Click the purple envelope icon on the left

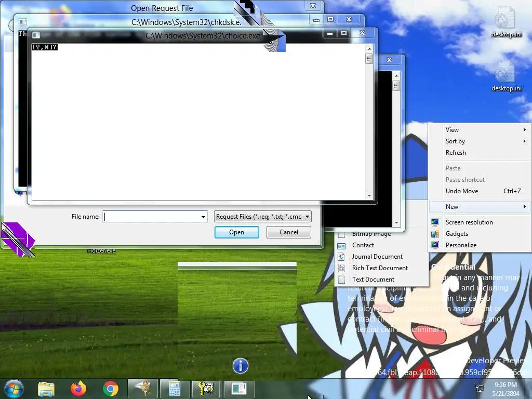[18, 239]
